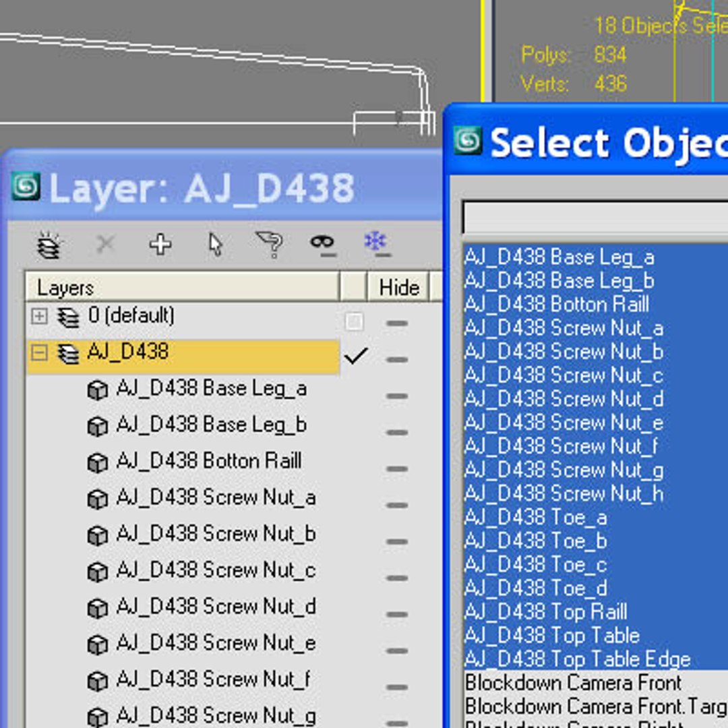Viewport: 728px width, 728px height.
Task: Toggle the current-layer checkmark for AJ_D438
Action: click(x=356, y=356)
